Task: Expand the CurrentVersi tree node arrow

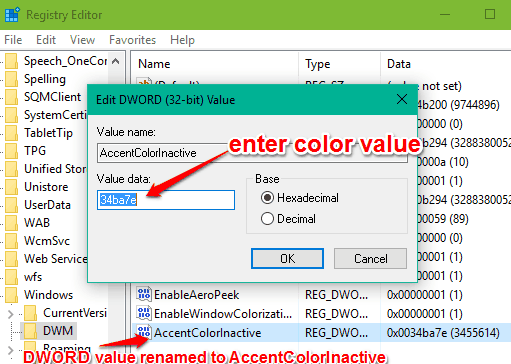Action: 11,314
